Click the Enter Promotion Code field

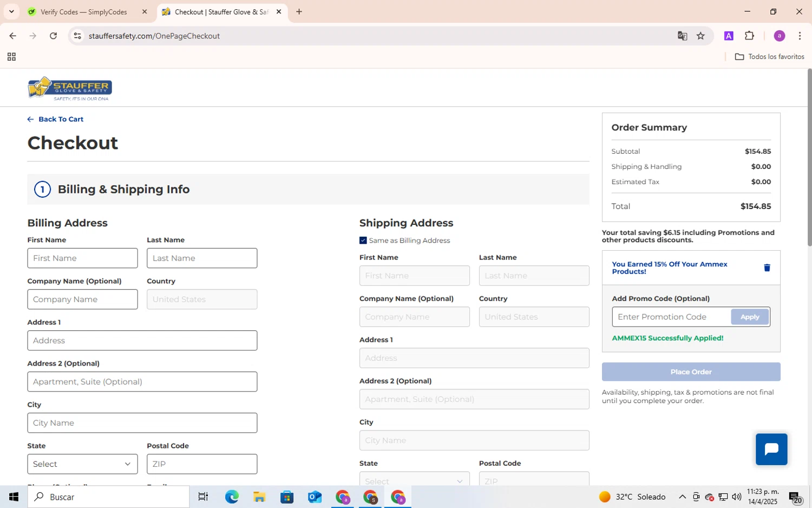coord(671,317)
